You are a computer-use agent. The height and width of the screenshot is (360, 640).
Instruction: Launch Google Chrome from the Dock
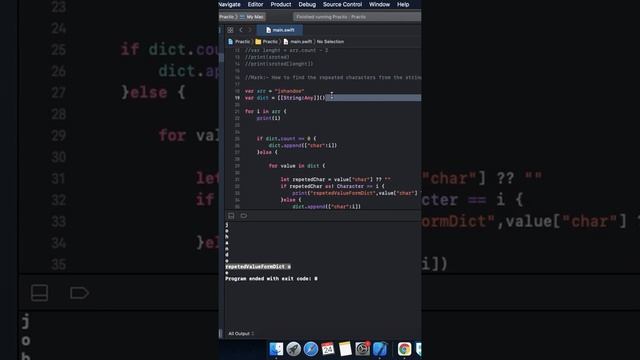[404, 349]
